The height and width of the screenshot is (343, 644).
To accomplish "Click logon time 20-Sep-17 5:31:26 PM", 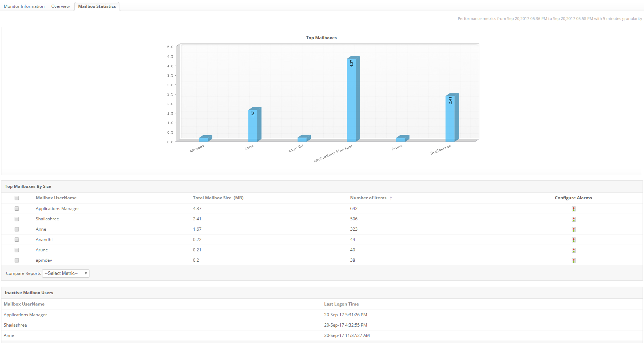I will pyautogui.click(x=345, y=315).
